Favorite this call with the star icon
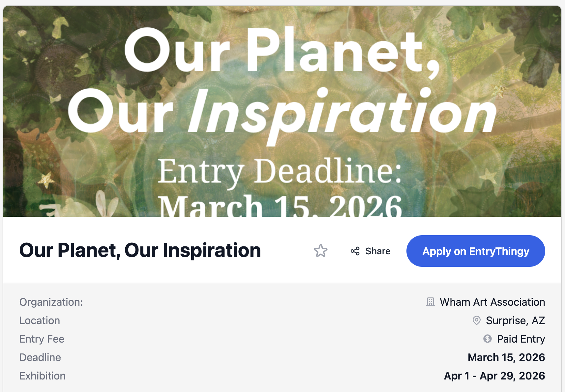Viewport: 565px width, 392px height. pyautogui.click(x=320, y=251)
